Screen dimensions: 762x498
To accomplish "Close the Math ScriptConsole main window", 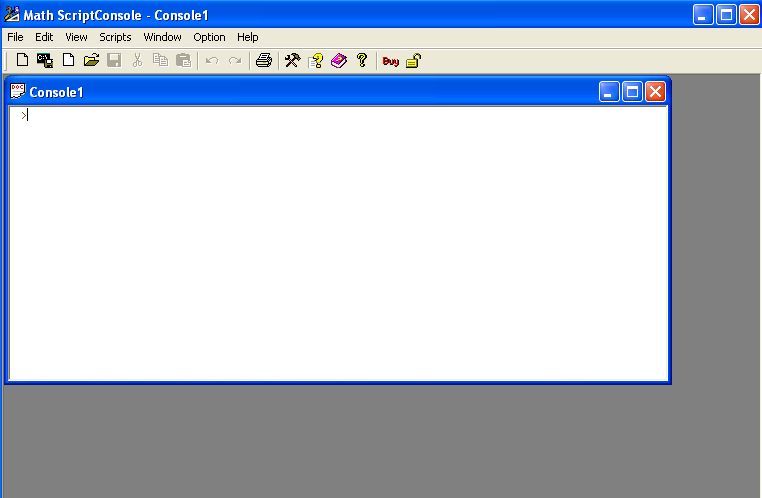I will 749,15.
